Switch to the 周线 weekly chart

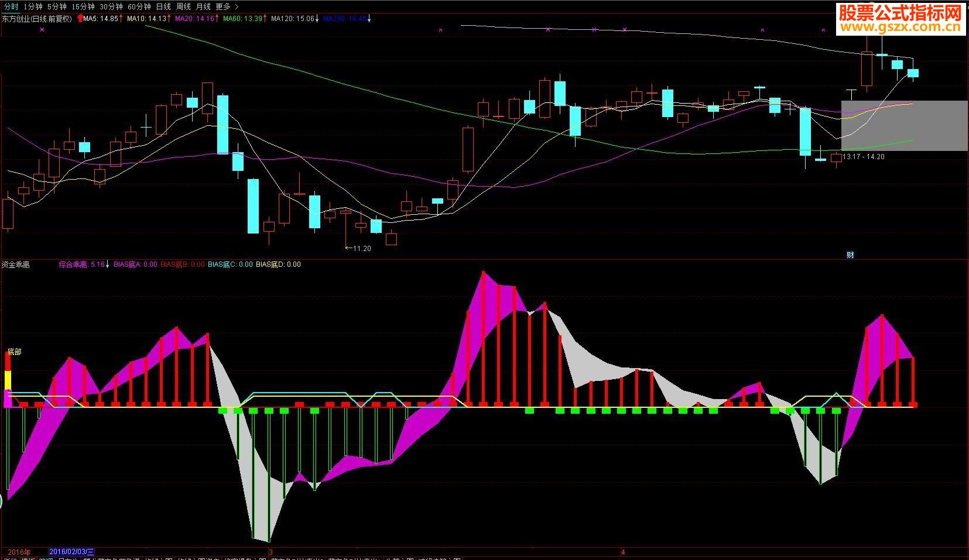(183, 6)
